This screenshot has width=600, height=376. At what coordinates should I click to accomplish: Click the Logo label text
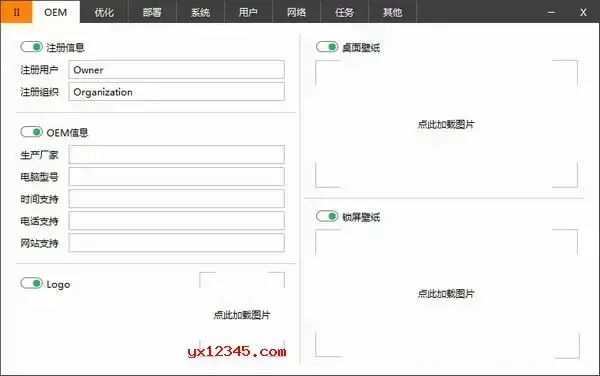click(58, 285)
